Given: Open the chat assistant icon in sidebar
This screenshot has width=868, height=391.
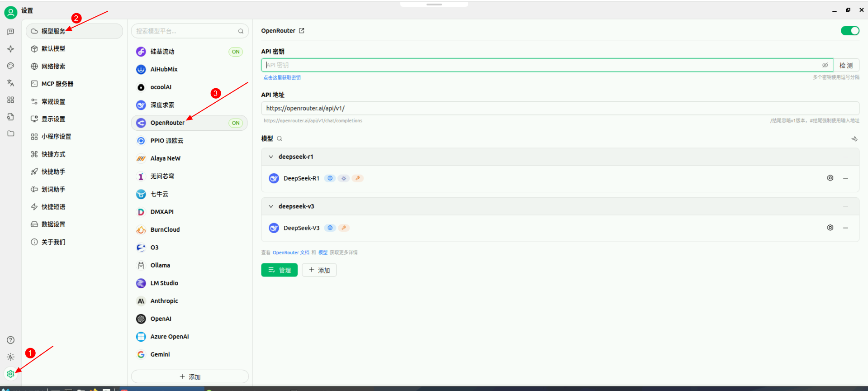Looking at the screenshot, I should point(11,32).
